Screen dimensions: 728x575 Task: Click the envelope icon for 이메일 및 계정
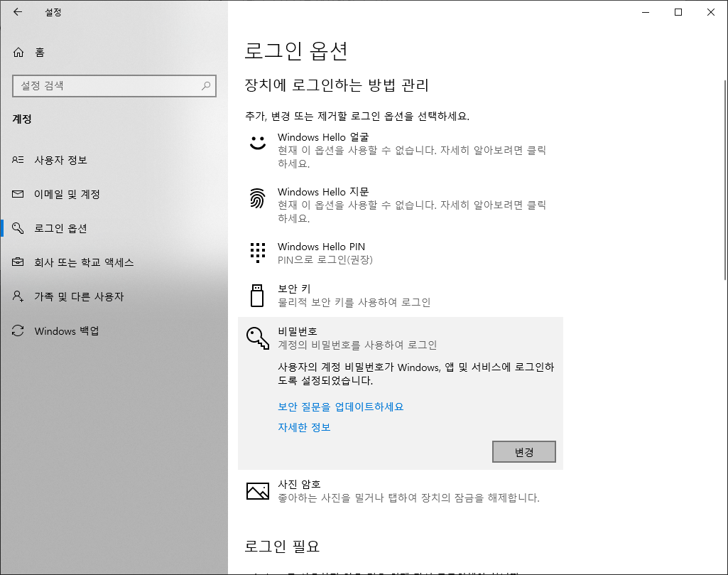(18, 194)
